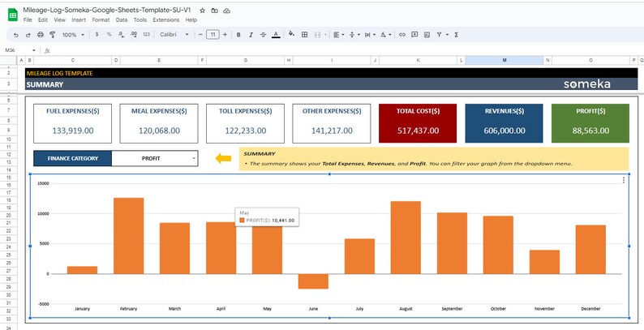
Task: Format as currency with dollar icon
Action: [97, 35]
